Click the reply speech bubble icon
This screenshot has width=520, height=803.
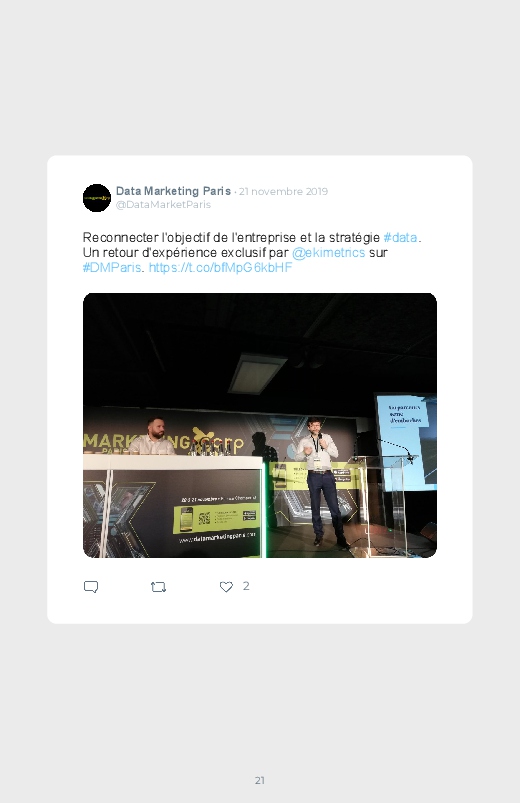click(x=91, y=587)
